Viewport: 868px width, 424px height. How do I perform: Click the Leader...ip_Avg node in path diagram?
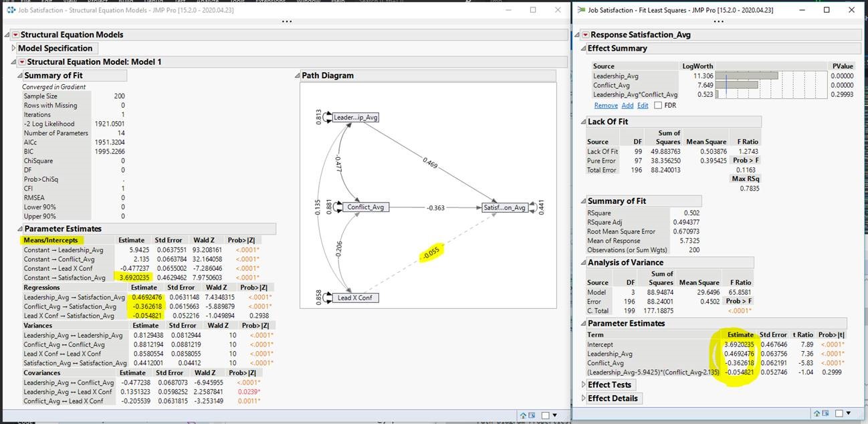coord(355,117)
